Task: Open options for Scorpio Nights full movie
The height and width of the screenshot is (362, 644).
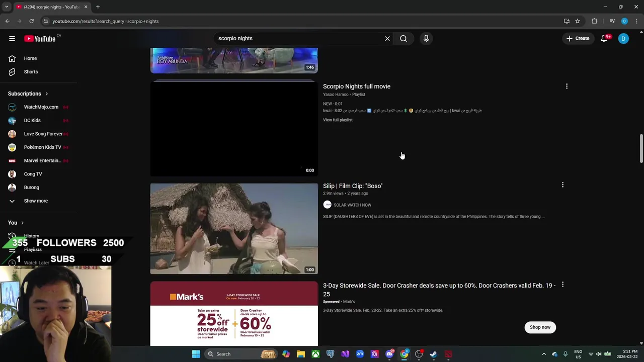Action: [x=567, y=86]
